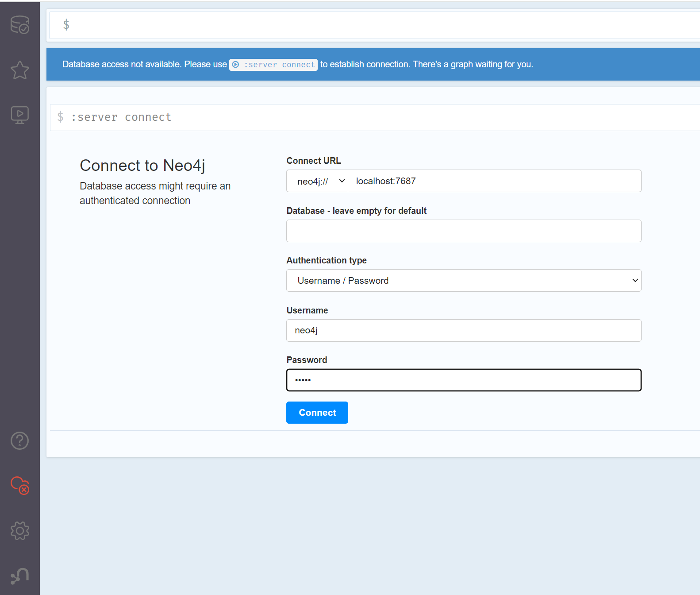Open the Browser Settings gear icon
The height and width of the screenshot is (595, 700).
[x=20, y=530]
